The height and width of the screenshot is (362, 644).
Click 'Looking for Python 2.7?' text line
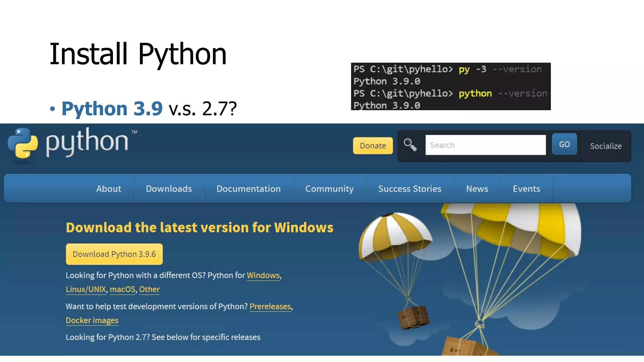163,337
